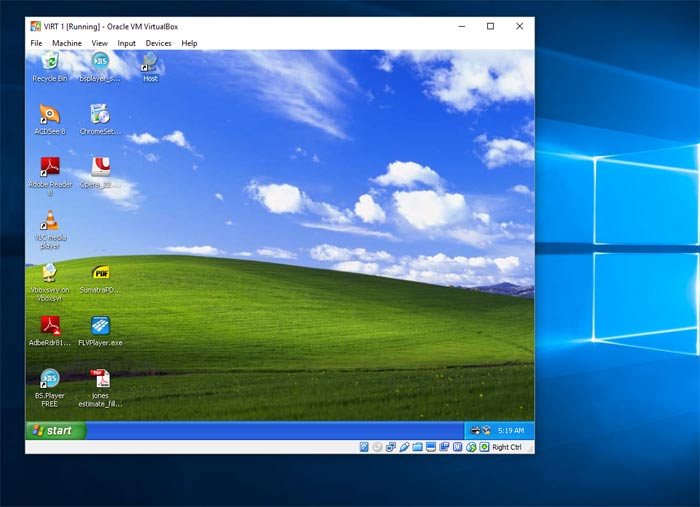Click the View menu item

point(99,43)
